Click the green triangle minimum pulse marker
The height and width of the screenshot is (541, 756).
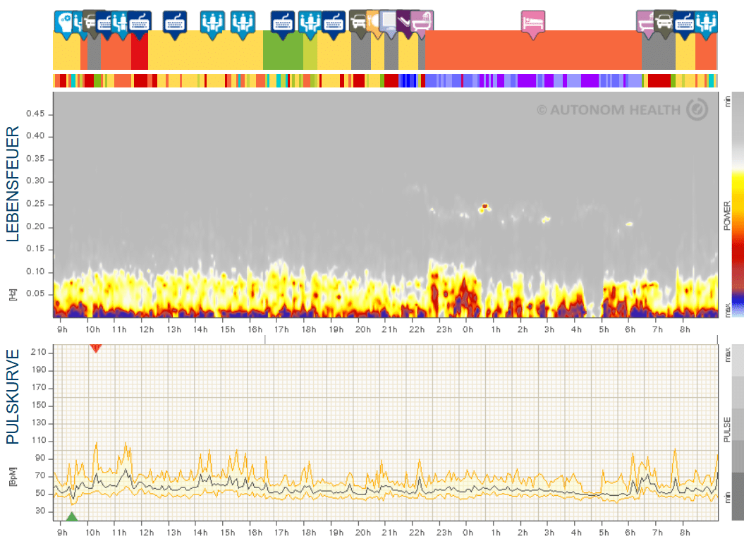72,517
